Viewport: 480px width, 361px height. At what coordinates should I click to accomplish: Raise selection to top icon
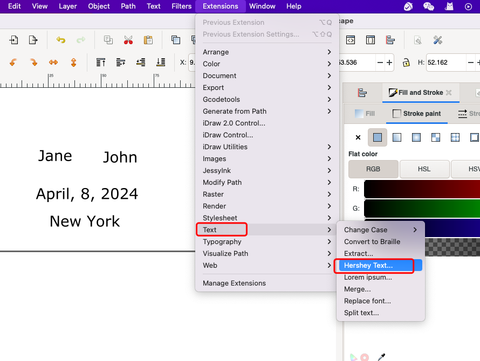pos(101,62)
